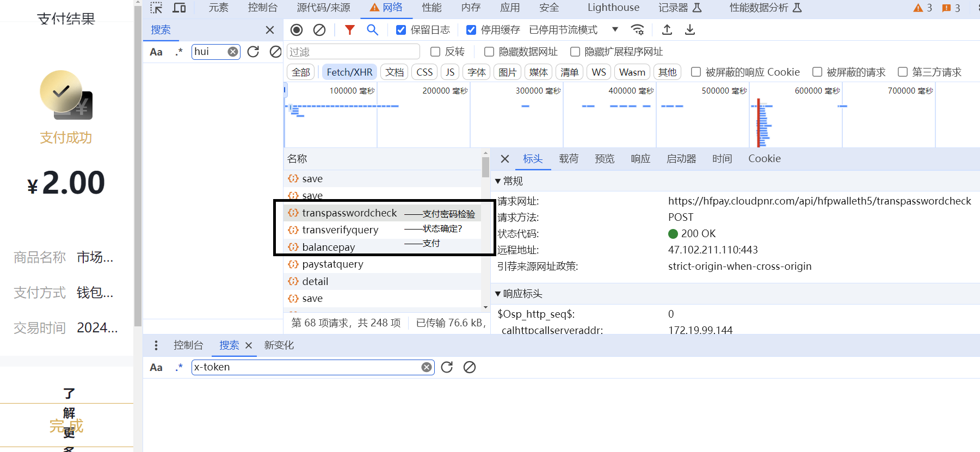The width and height of the screenshot is (980, 452).
Task: Open the Response (响应) tab
Action: pos(640,159)
